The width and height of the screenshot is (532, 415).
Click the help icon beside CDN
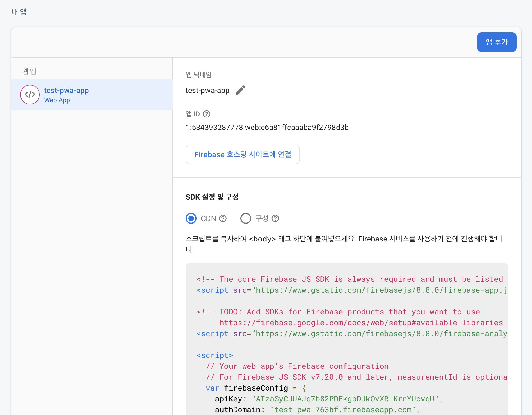(223, 218)
